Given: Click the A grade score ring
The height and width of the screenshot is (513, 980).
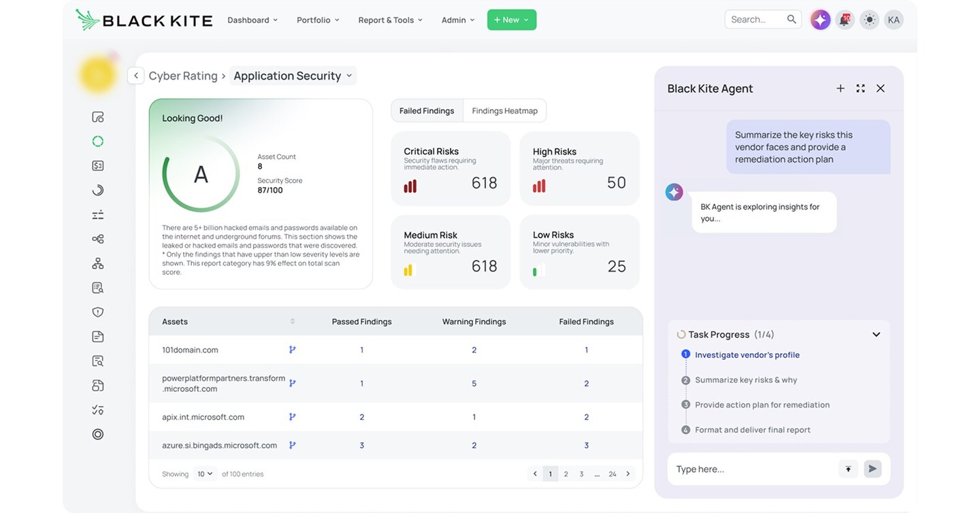Looking at the screenshot, I should click(x=201, y=174).
